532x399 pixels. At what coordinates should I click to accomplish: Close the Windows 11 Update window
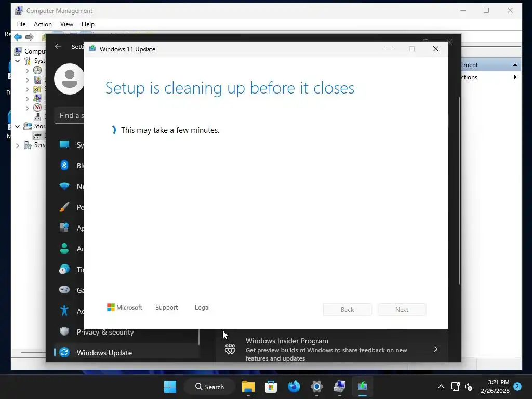pyautogui.click(x=436, y=49)
